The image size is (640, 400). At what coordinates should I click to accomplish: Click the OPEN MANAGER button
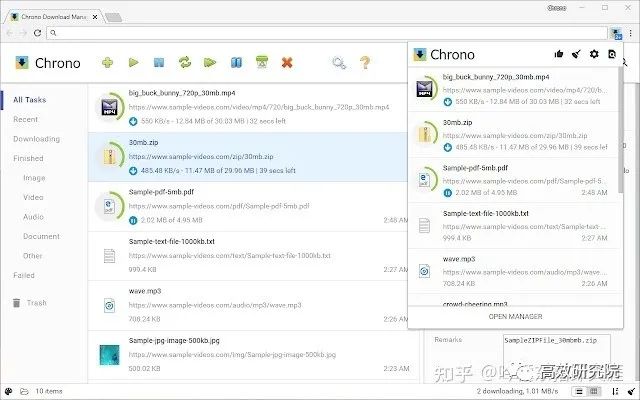pyautogui.click(x=516, y=317)
